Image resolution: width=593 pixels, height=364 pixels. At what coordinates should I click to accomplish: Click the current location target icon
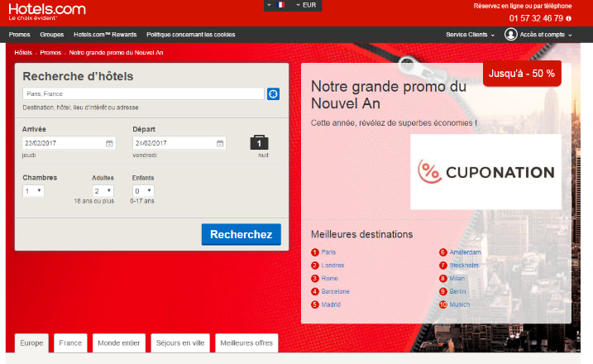point(273,93)
